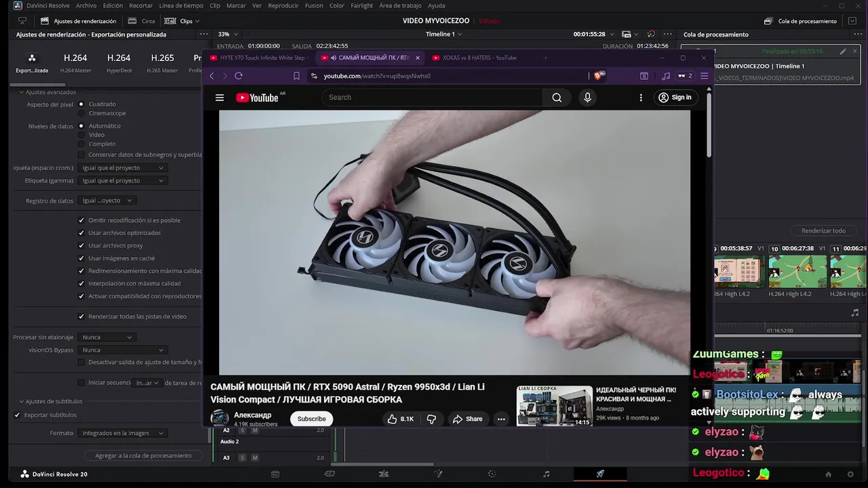
Task: Dislike the YouTube video
Action: point(431,419)
